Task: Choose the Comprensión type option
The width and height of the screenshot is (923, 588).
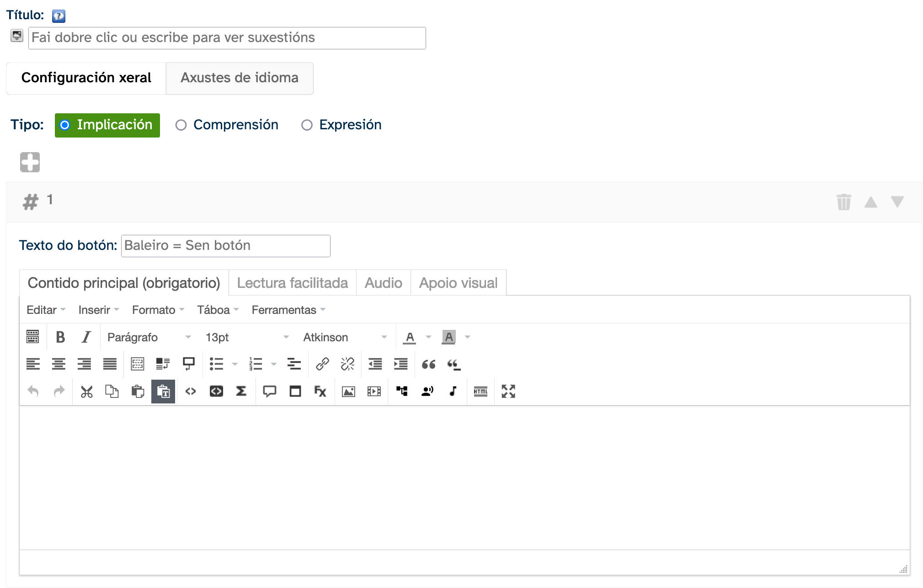Action: point(181,125)
